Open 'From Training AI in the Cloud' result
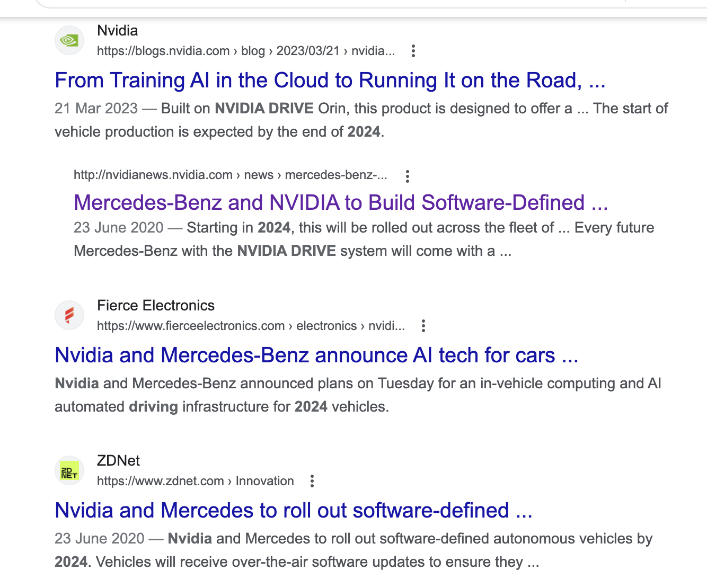 (330, 81)
